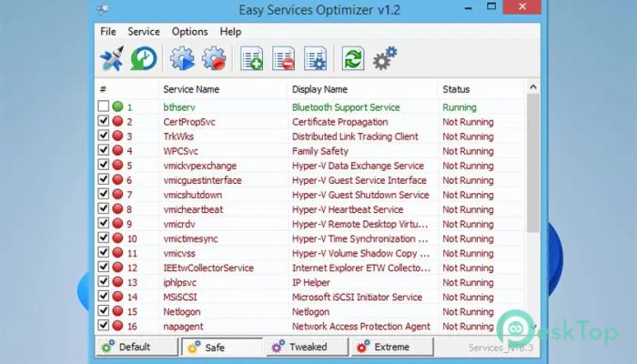Maximize the Easy Services Optimizer window
Screen dimensions: 637x364
point(491,6)
